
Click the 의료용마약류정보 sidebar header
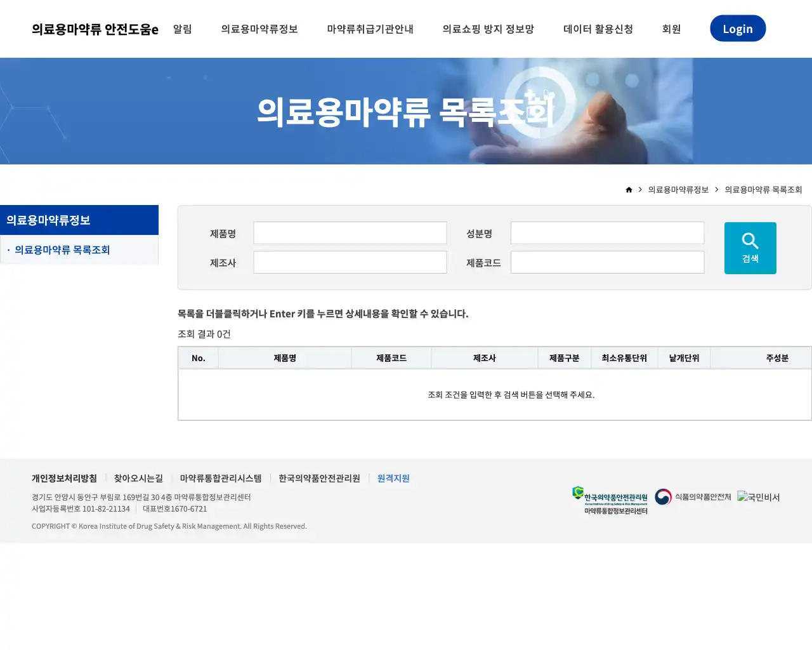coord(79,220)
